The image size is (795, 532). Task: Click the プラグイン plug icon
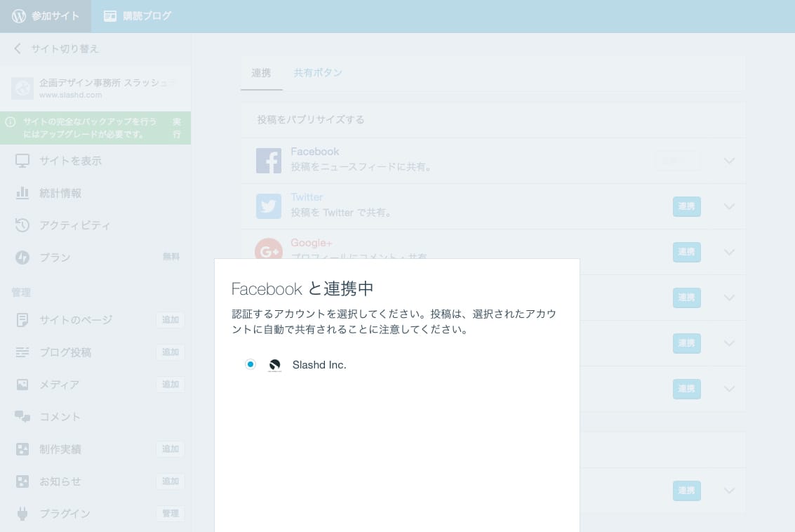pyautogui.click(x=22, y=514)
